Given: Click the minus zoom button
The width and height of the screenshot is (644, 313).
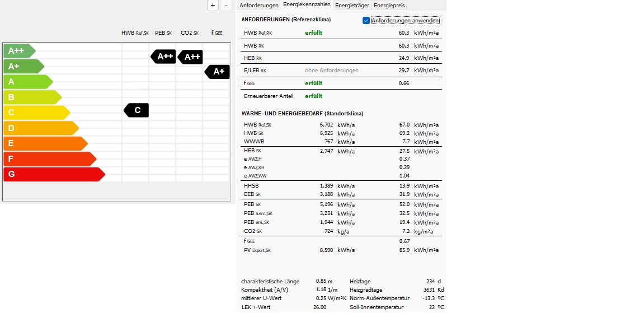Looking at the screenshot, I should pos(226,5).
